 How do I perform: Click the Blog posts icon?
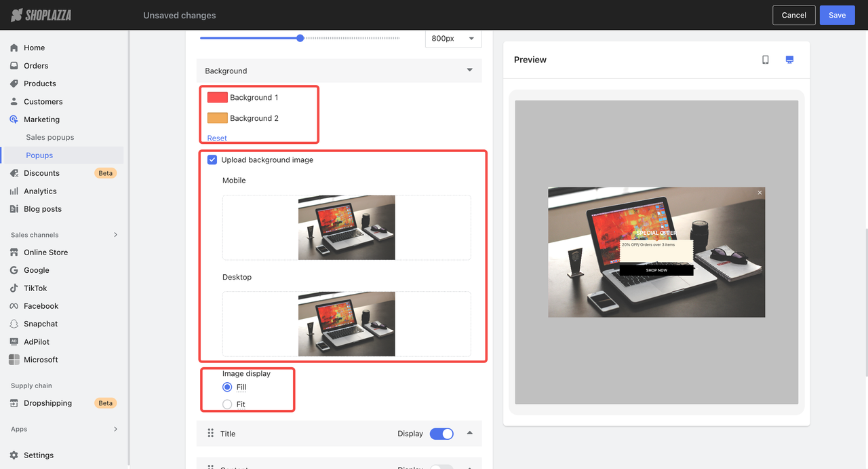(14, 209)
